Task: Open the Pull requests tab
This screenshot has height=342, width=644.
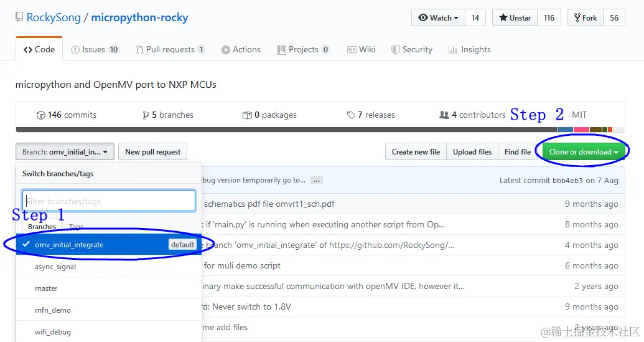Action: click(170, 49)
